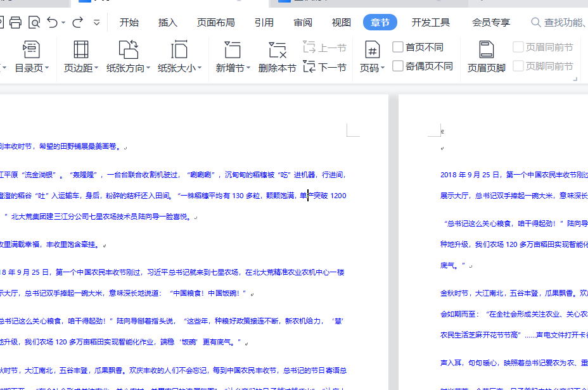Switch to the 审阅 tab
This screenshot has height=390, width=588.
[x=303, y=23]
